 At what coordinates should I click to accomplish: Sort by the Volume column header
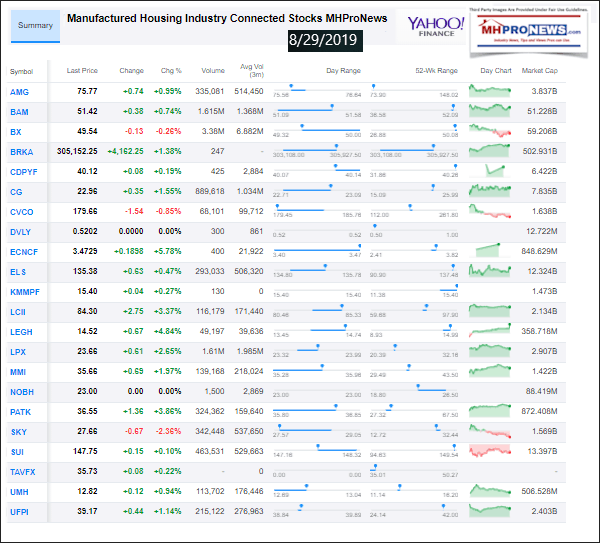click(213, 70)
